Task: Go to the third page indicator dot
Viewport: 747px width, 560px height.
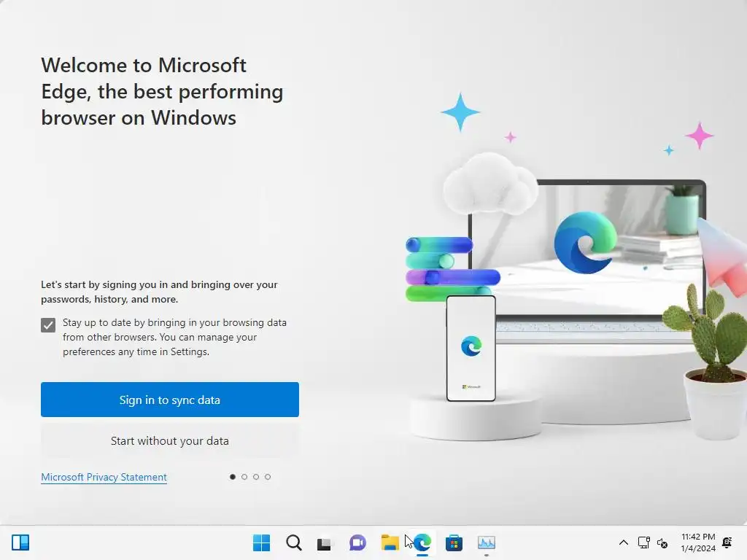Action: tap(256, 477)
